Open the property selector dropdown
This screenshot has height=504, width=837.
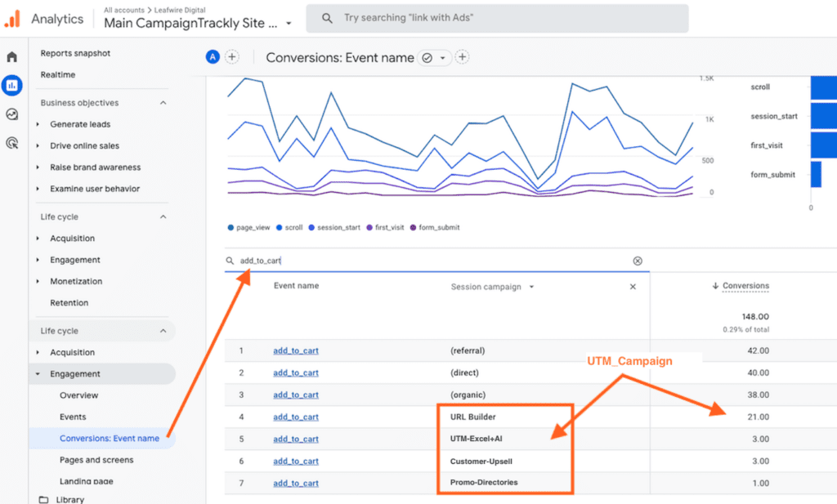click(x=289, y=24)
